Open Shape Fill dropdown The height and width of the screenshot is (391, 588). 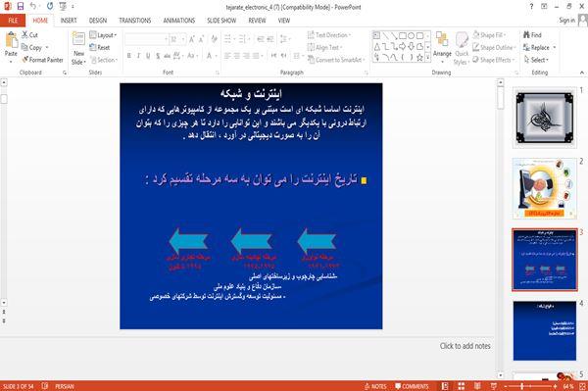pyautogui.click(x=489, y=35)
